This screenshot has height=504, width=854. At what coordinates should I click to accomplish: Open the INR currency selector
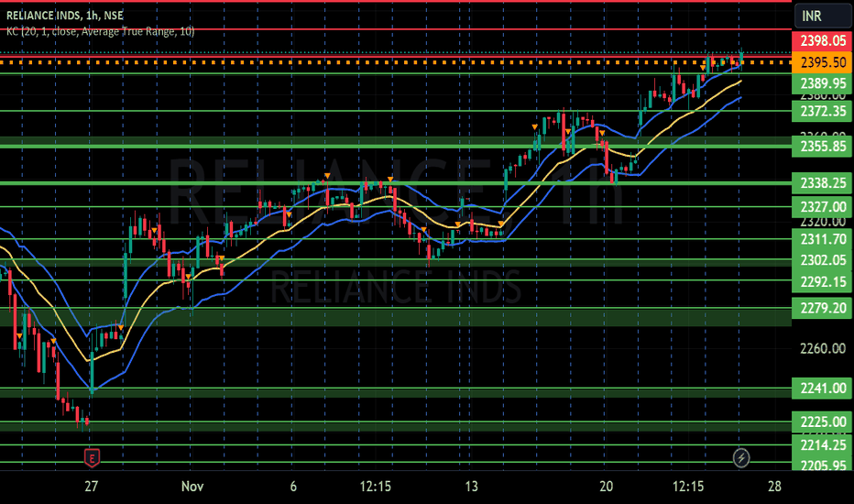coord(823,16)
